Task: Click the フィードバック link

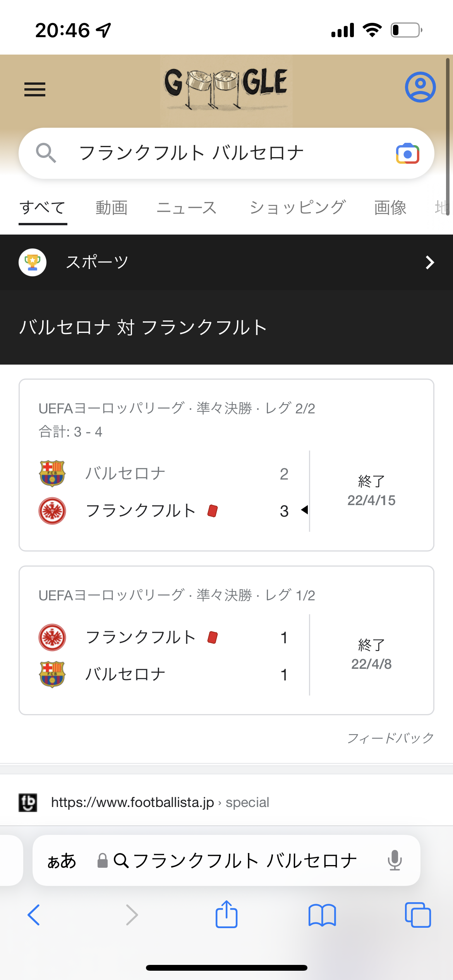Action: click(x=390, y=738)
